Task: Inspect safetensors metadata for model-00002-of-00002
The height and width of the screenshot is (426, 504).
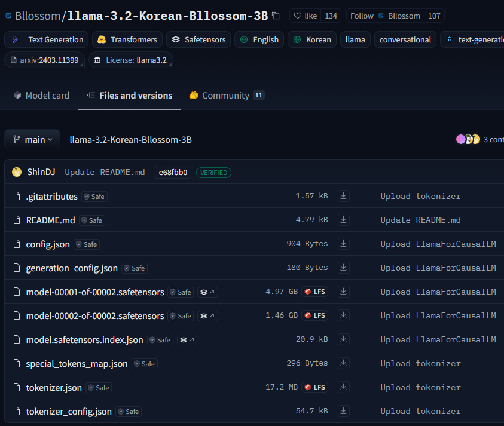Action: (207, 316)
